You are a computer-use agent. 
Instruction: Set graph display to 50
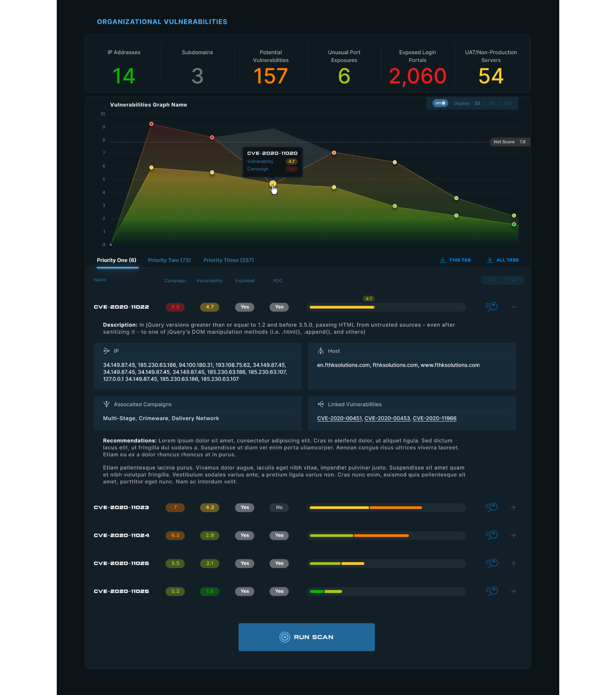(492, 103)
